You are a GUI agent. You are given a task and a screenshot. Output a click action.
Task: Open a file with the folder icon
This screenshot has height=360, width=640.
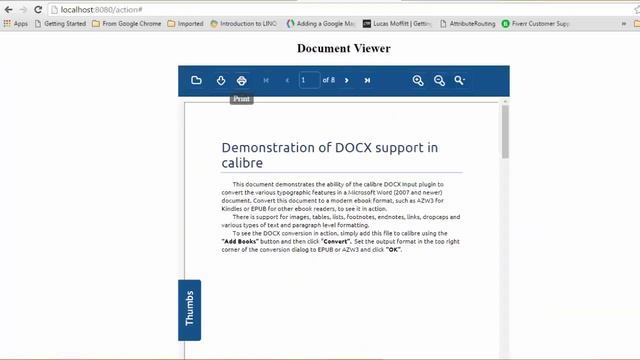[196, 80]
